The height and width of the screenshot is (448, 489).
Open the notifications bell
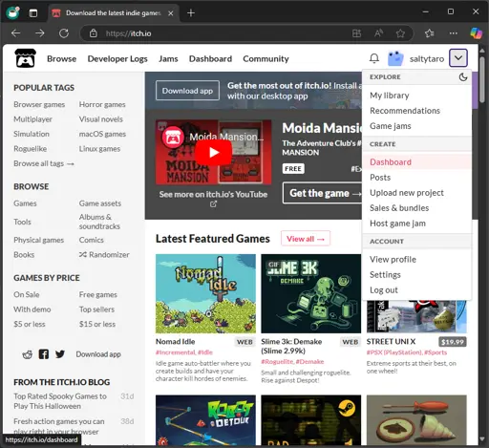[374, 58]
